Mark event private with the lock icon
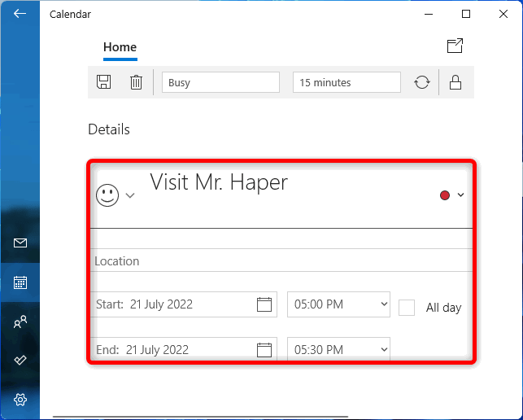523x420 pixels. (455, 82)
